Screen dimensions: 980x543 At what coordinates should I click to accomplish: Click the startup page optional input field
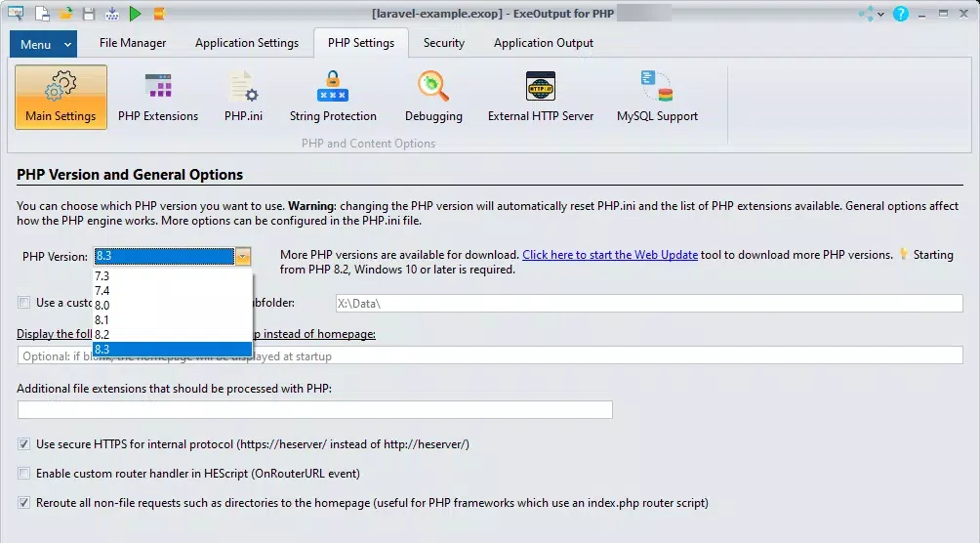490,355
